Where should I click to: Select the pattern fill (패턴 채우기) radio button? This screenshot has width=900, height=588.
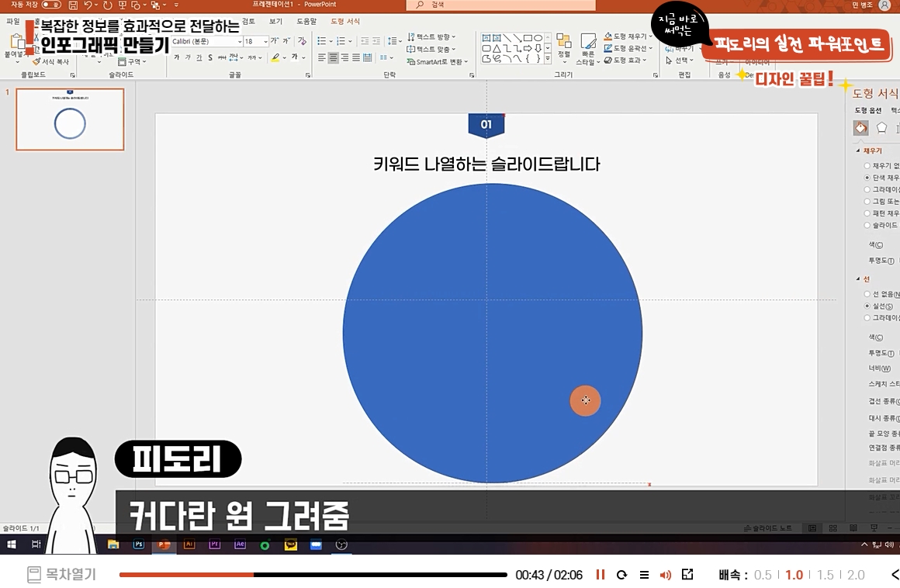[x=867, y=213]
